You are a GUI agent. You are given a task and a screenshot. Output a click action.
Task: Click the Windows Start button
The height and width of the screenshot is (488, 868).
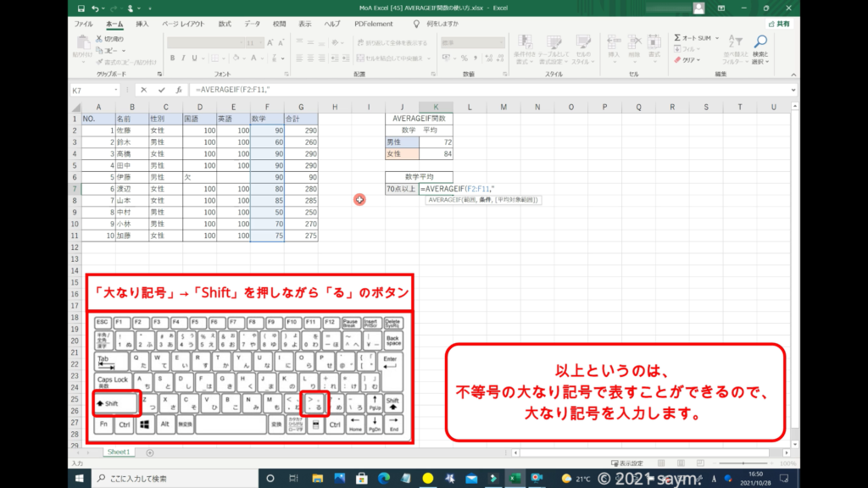[x=78, y=479]
